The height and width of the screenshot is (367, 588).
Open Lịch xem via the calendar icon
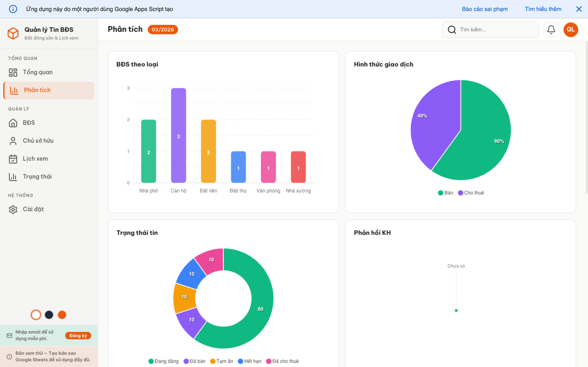click(x=13, y=158)
